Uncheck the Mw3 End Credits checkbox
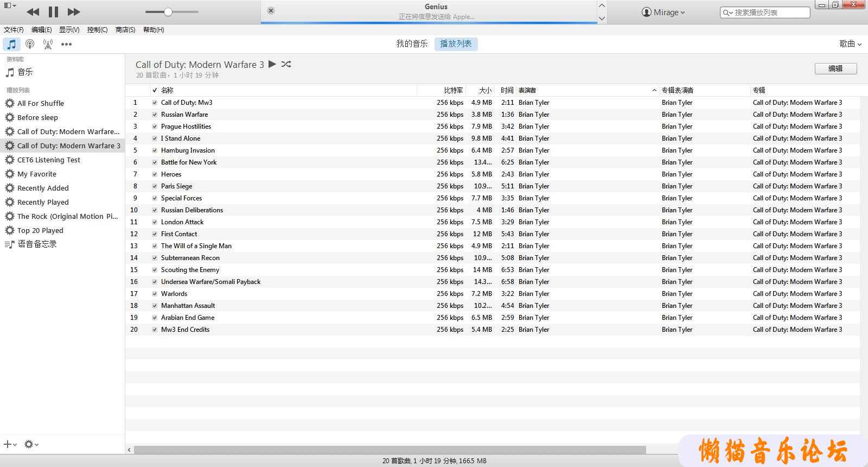The height and width of the screenshot is (467, 868). (155, 330)
